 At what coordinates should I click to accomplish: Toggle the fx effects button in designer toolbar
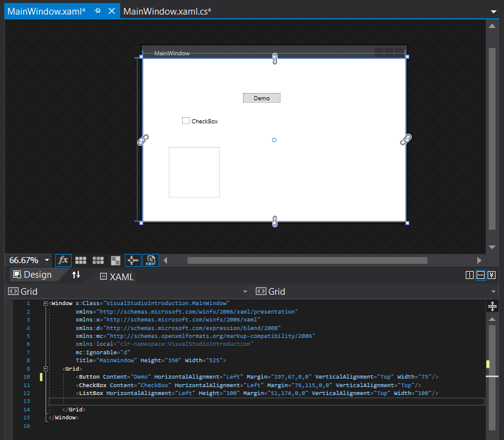[x=63, y=260]
